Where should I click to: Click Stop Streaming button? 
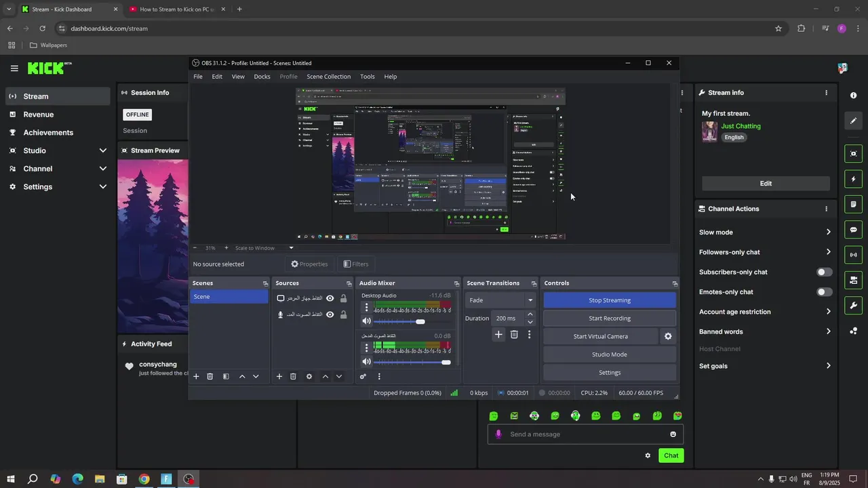tap(610, 300)
